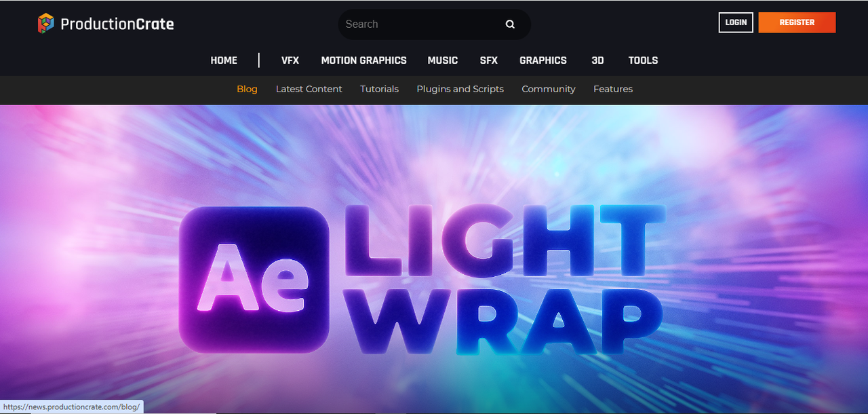This screenshot has height=414, width=868.
Task: Visit the Community tab
Action: coord(548,89)
